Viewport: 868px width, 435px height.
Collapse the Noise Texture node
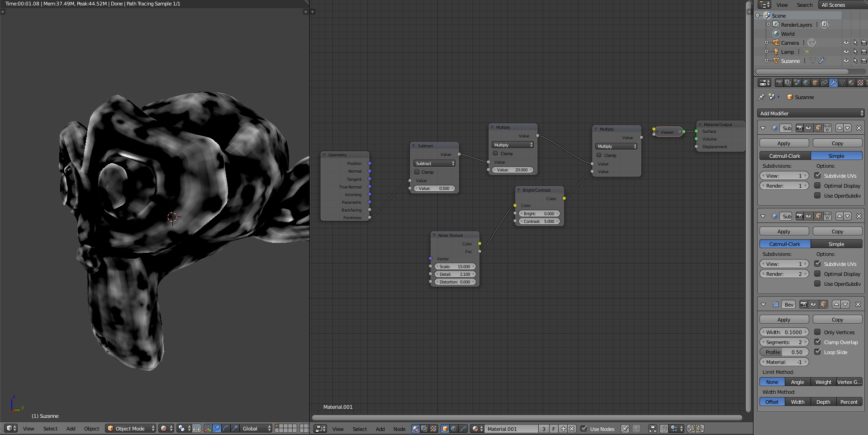(x=434, y=235)
